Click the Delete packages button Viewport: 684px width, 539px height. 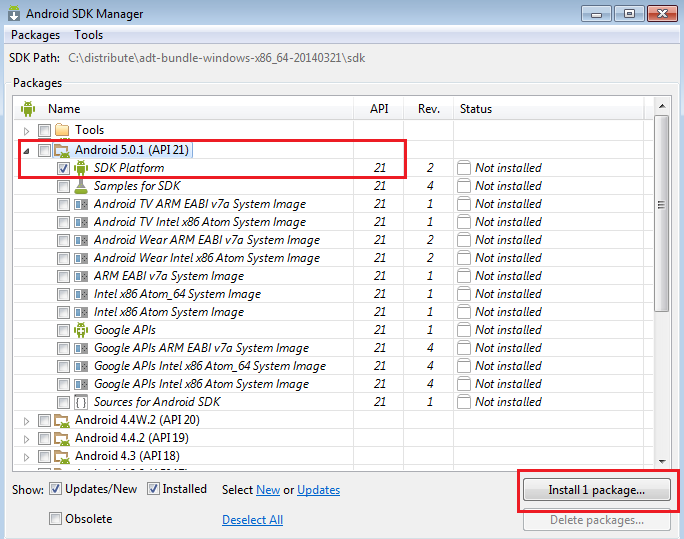(x=597, y=520)
